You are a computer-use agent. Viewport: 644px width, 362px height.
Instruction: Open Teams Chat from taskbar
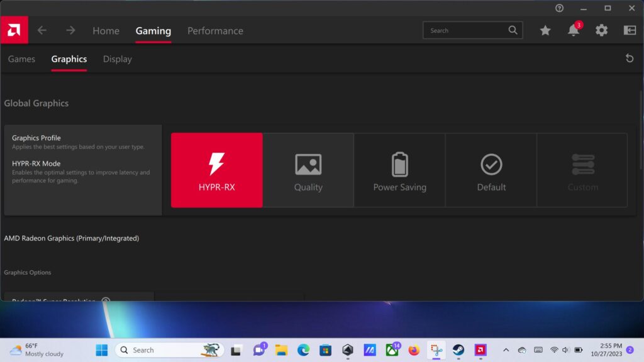click(259, 350)
